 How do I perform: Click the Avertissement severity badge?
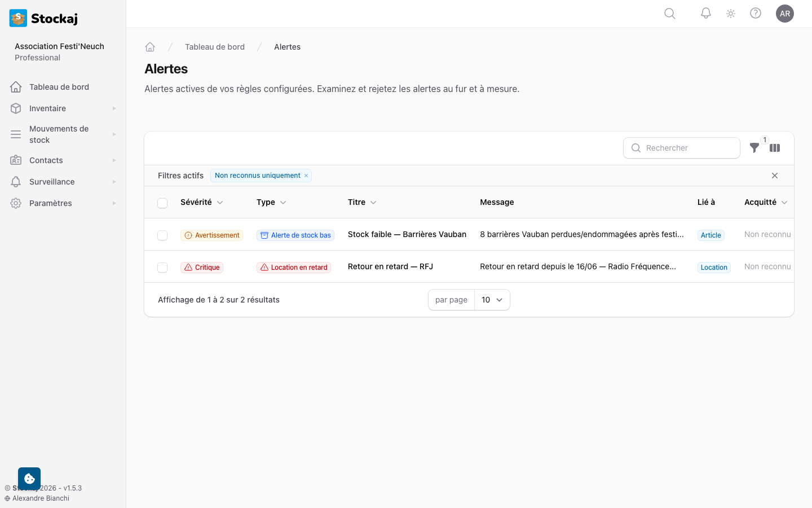pyautogui.click(x=211, y=235)
